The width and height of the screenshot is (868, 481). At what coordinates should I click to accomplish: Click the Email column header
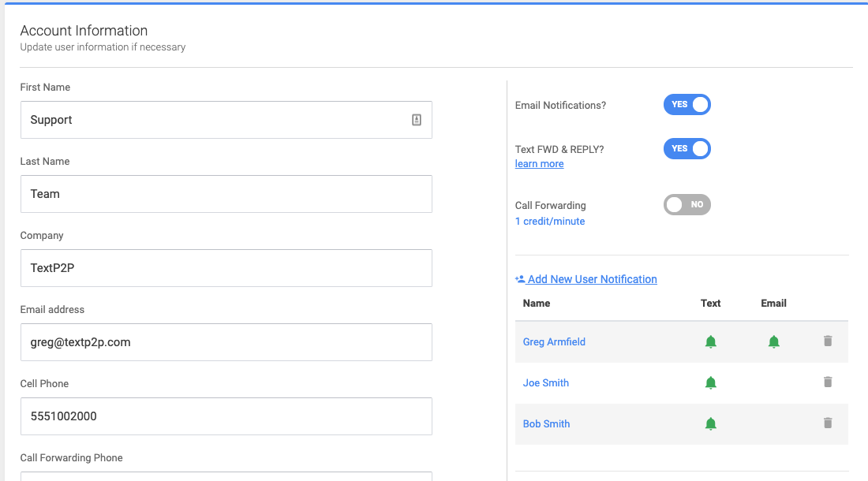(773, 303)
